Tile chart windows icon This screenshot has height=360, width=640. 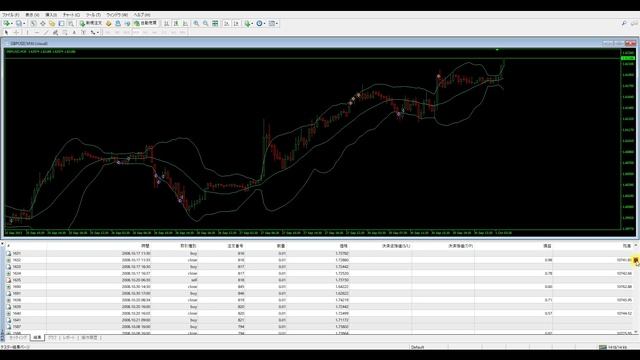(x=215, y=23)
